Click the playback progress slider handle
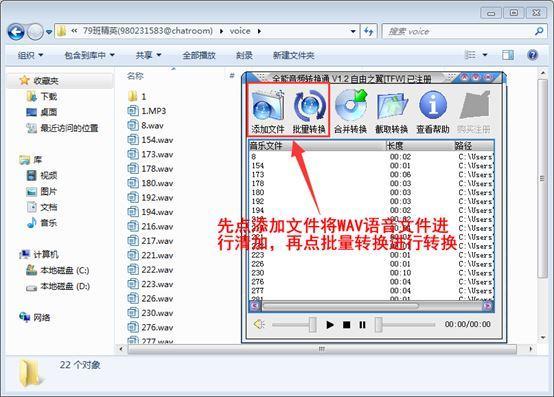Screen dimensions: 554x397 click(378, 324)
